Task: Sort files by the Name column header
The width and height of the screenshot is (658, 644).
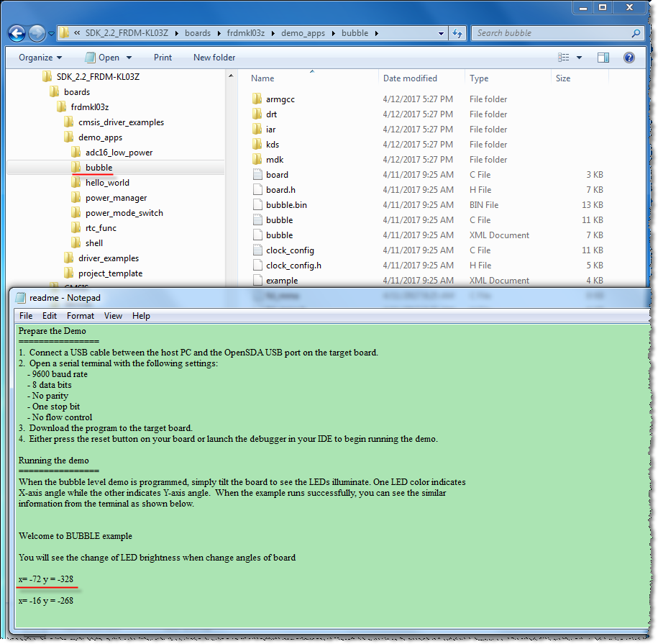Action: click(x=262, y=78)
